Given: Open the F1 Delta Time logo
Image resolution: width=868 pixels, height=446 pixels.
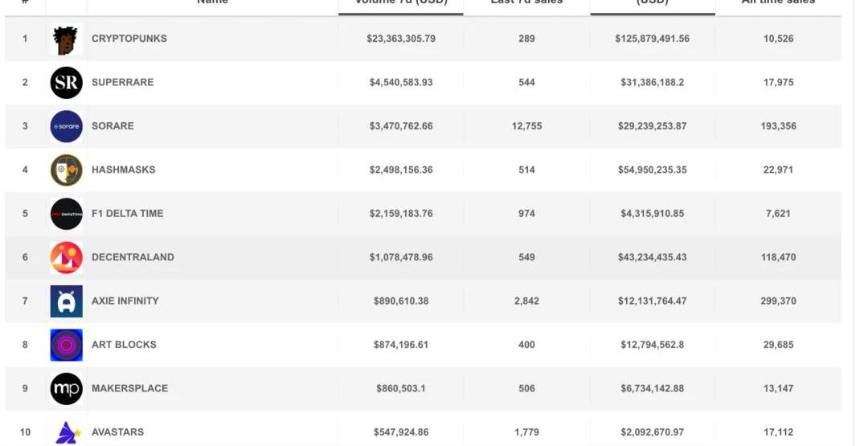Looking at the screenshot, I should click(66, 214).
